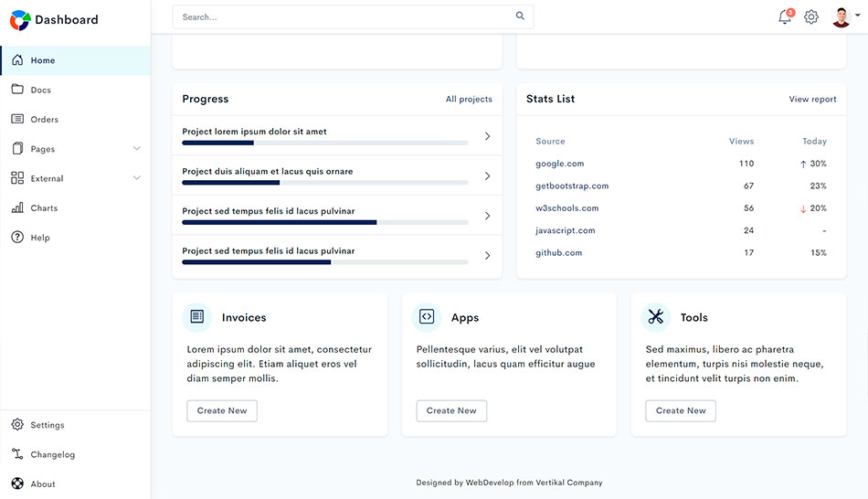Click the Source column header

(550, 142)
